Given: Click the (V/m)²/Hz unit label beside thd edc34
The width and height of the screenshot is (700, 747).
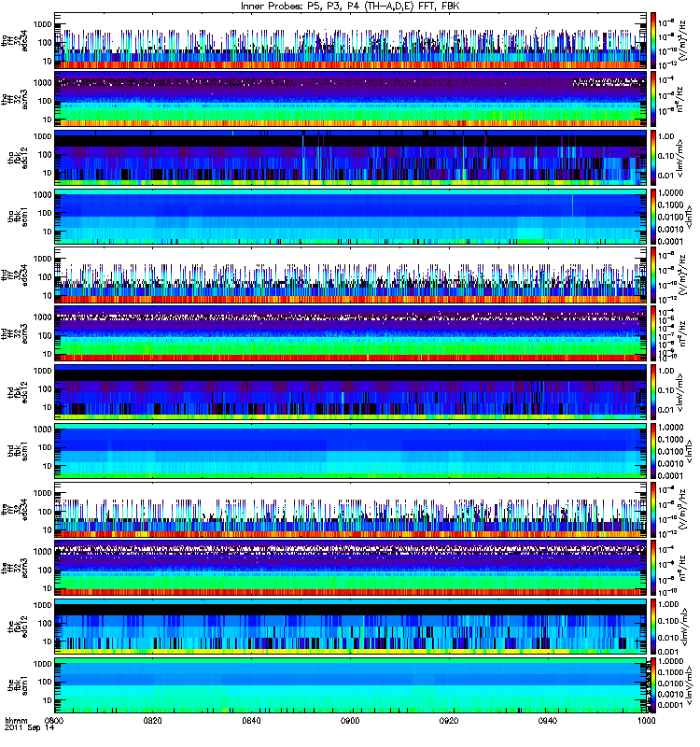Looking at the screenshot, I should pos(682,275).
